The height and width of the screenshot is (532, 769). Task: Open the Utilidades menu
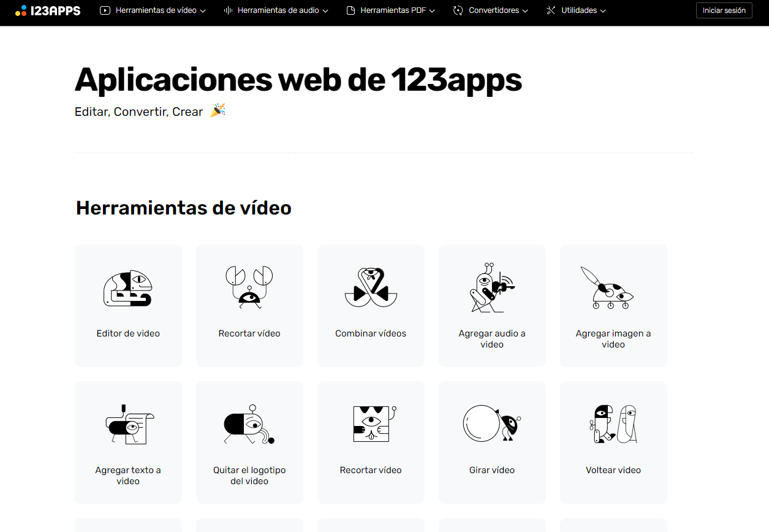576,10
